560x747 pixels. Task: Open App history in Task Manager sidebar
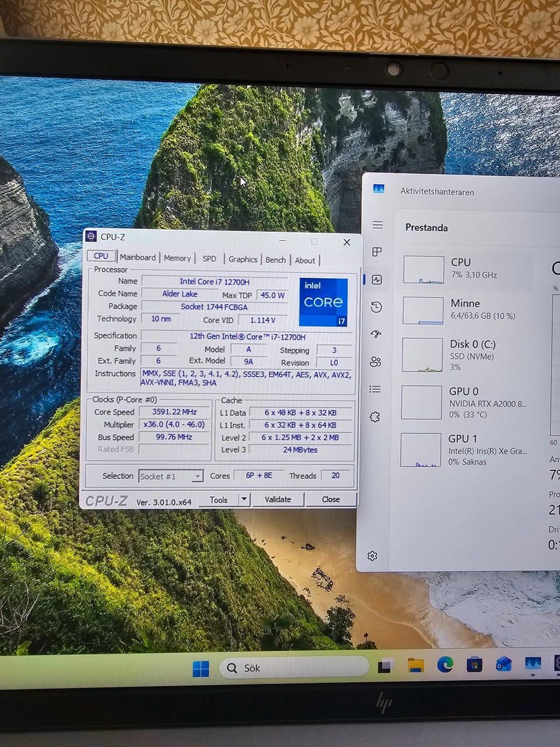point(376,307)
